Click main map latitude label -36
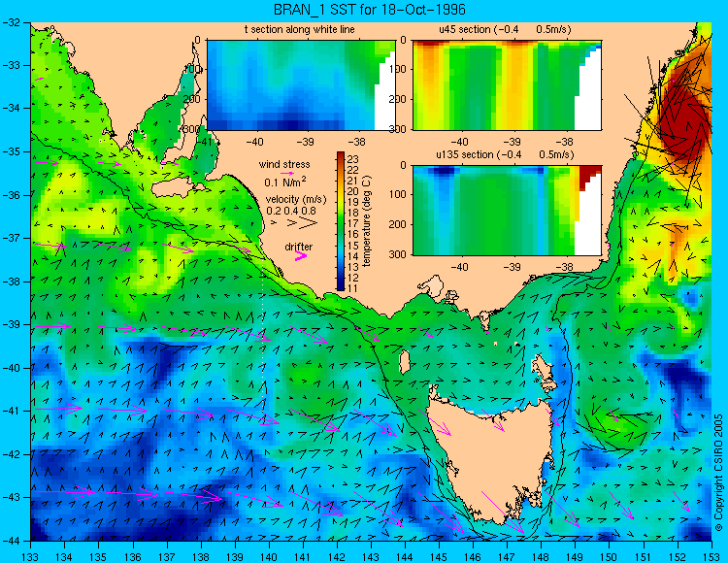The height and width of the screenshot is (563, 728). pyautogui.click(x=11, y=195)
